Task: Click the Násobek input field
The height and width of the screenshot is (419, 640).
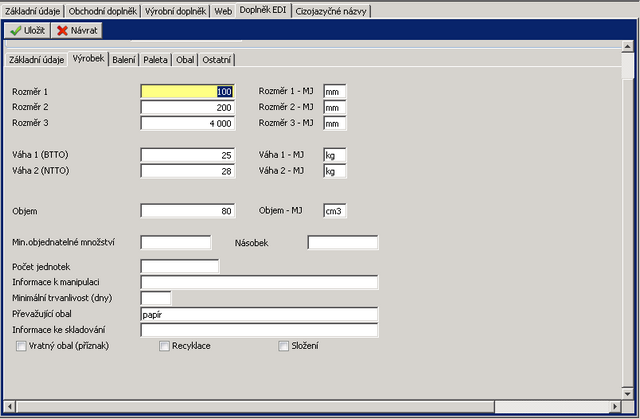Action: (342, 242)
